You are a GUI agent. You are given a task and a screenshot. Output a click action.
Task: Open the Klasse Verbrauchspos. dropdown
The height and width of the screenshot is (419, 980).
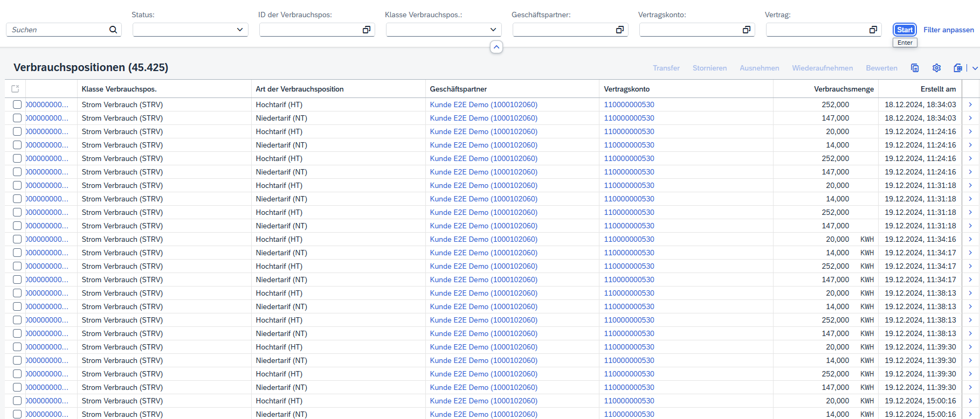click(493, 30)
